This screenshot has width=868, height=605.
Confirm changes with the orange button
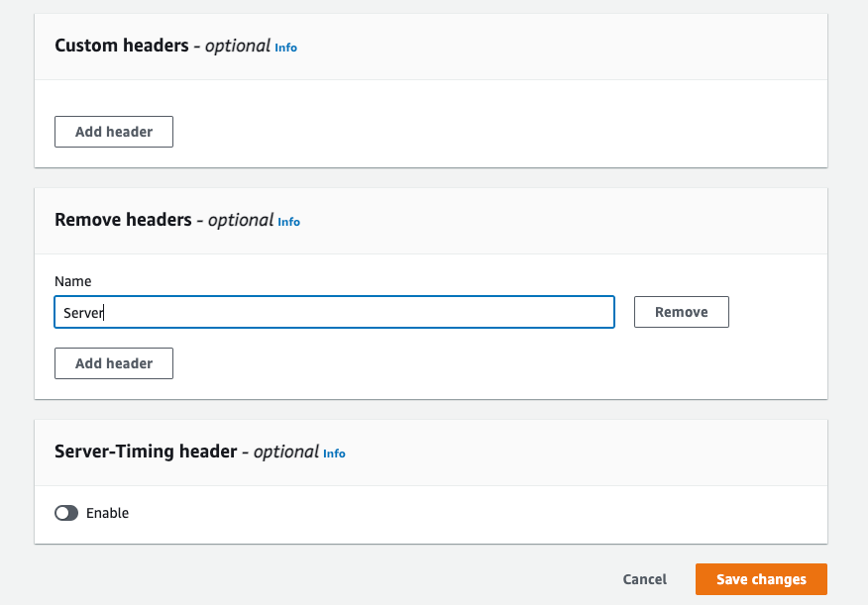click(x=760, y=579)
